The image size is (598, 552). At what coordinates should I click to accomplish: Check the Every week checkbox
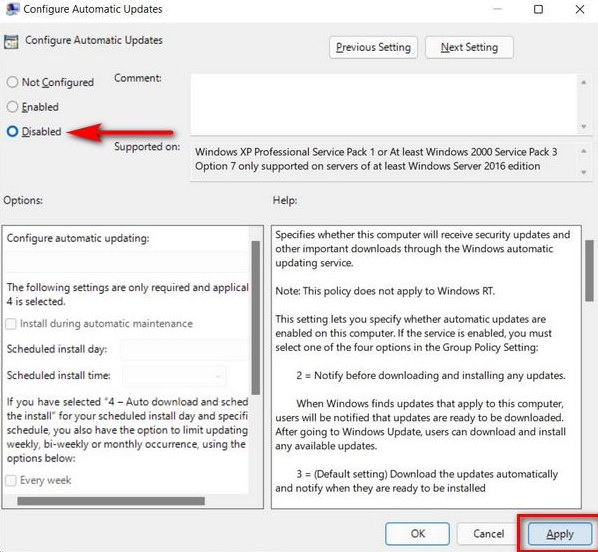click(x=11, y=480)
